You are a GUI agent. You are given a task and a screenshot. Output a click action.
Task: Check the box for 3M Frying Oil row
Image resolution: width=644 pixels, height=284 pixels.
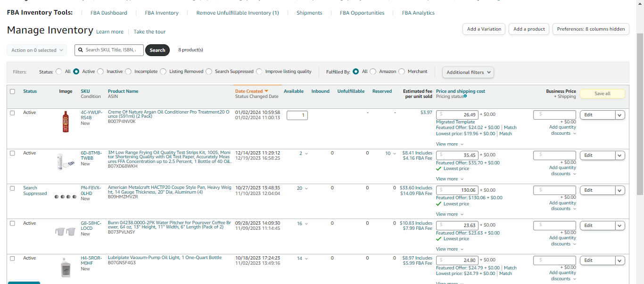pos(12,154)
